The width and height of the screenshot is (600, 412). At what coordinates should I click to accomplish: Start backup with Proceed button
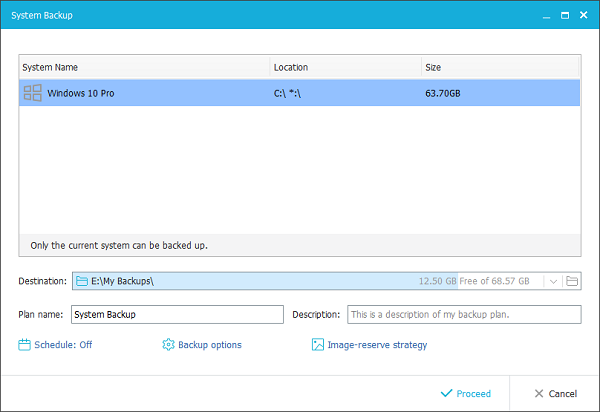(x=466, y=393)
